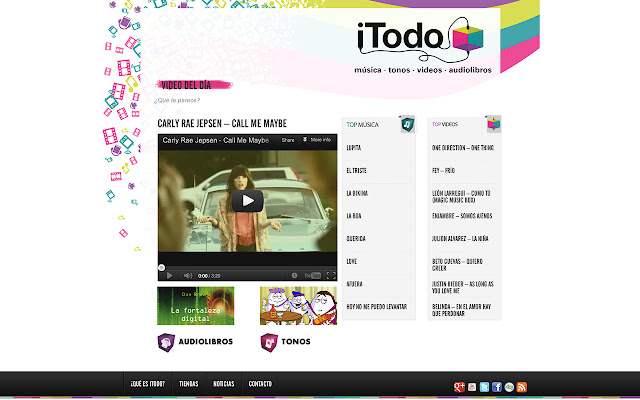Click YouTube logo in player bar
Screen dimensions: 640x400
pos(313,276)
